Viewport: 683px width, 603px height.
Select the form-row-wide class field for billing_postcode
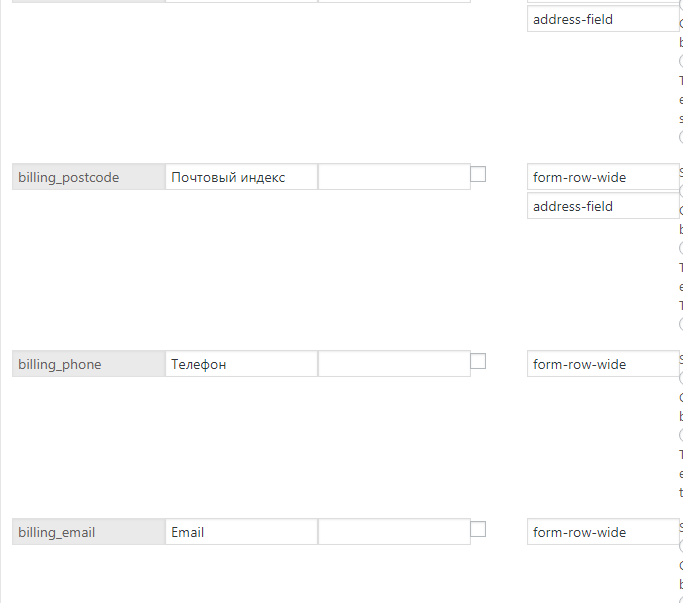click(602, 177)
